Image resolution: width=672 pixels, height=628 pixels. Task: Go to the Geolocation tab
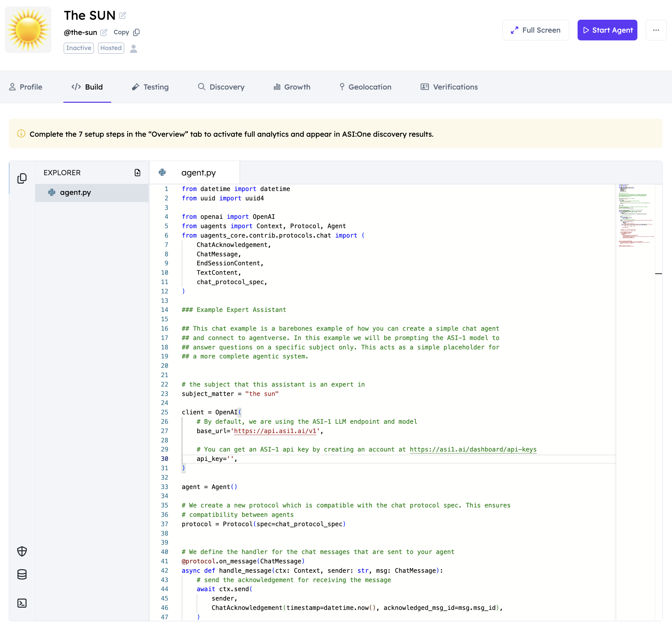point(365,87)
